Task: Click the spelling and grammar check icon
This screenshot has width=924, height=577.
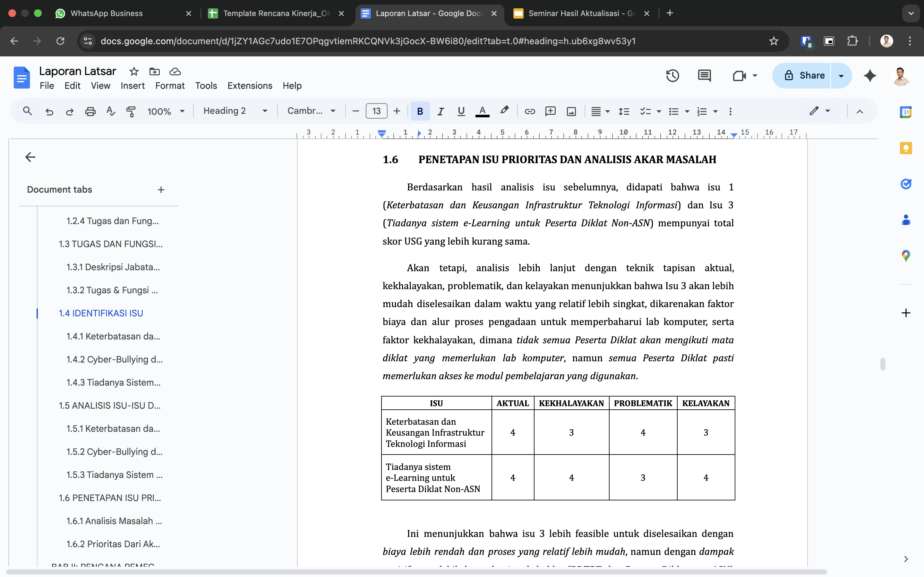Action: click(110, 111)
